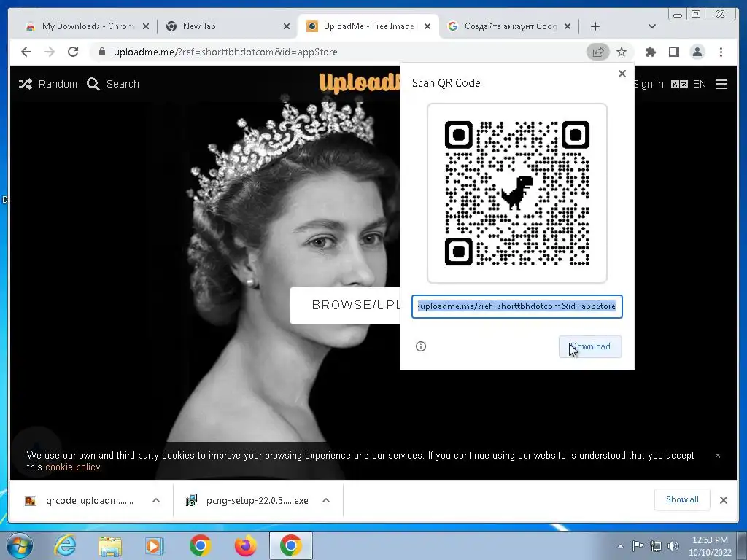
Task: Open the first Chrome taskbar icon
Action: 200,545
